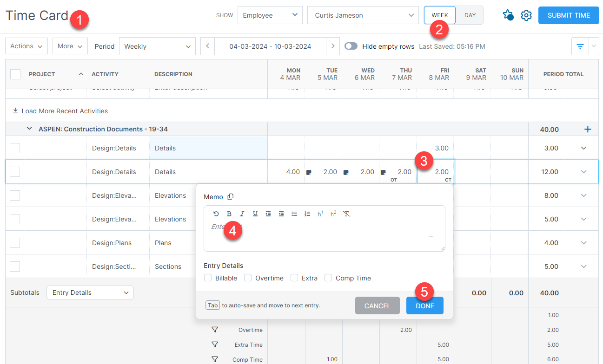
Task: Click the date range 04-03-2024 - 10-03-2024
Action: [270, 46]
